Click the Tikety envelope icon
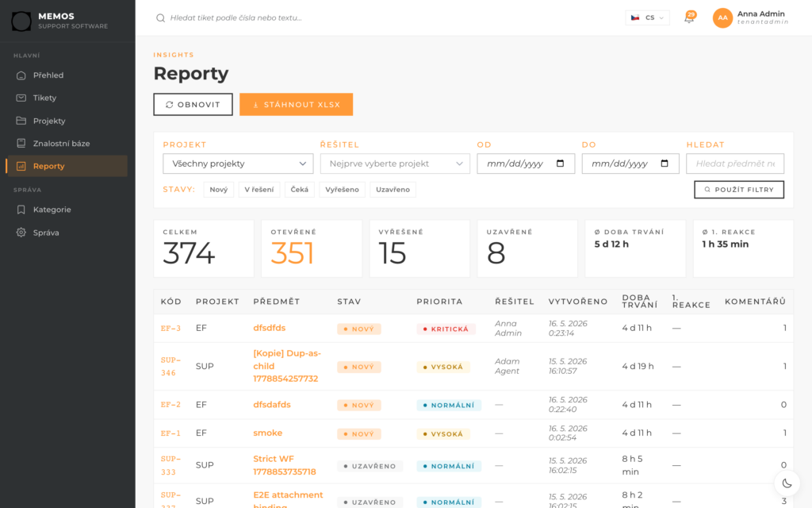The width and height of the screenshot is (812, 508). tap(21, 98)
